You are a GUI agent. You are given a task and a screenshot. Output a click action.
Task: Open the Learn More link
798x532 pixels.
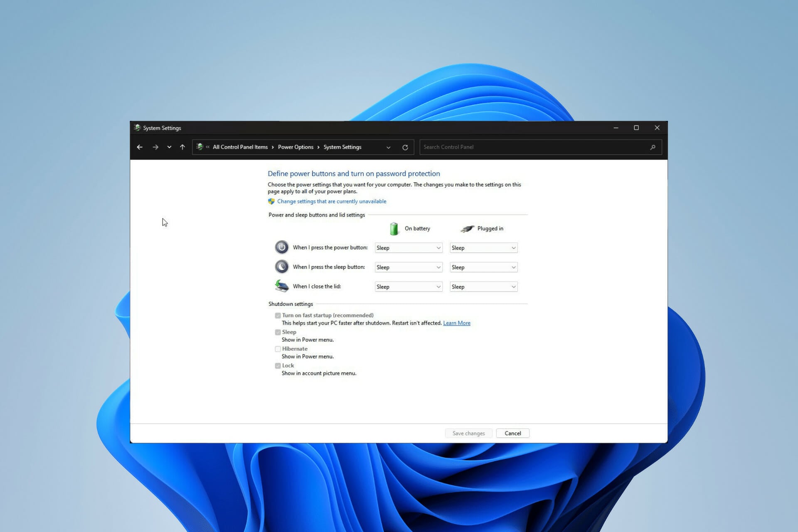(x=456, y=323)
